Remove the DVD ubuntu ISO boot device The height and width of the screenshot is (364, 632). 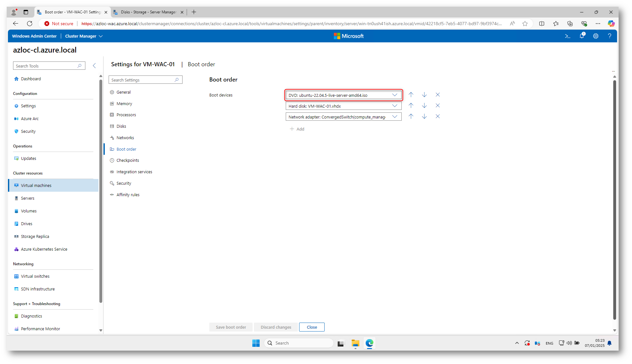coord(438,95)
